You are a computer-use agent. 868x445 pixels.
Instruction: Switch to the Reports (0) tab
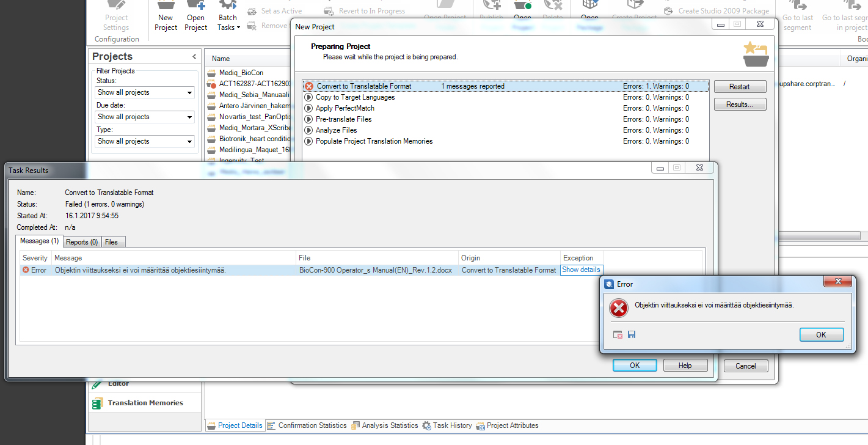coord(82,242)
